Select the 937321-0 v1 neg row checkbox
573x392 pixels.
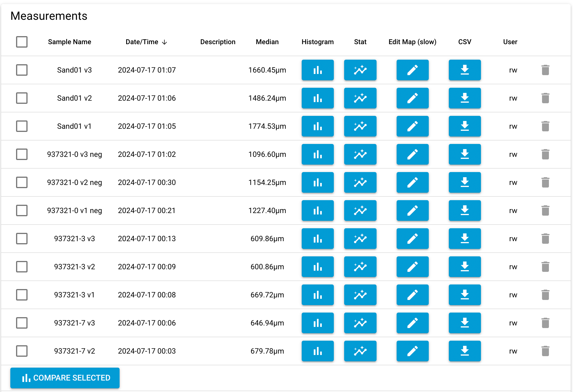pyautogui.click(x=22, y=210)
